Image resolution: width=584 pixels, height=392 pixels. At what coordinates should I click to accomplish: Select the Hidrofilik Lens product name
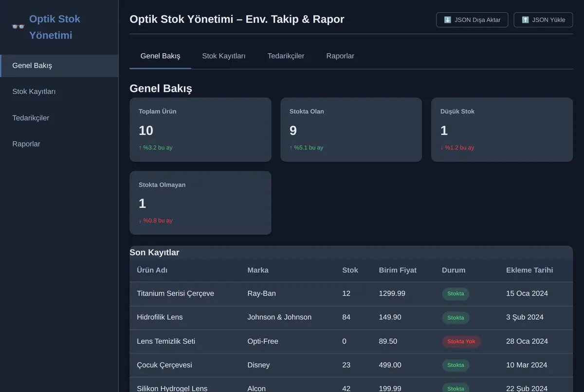160,317
